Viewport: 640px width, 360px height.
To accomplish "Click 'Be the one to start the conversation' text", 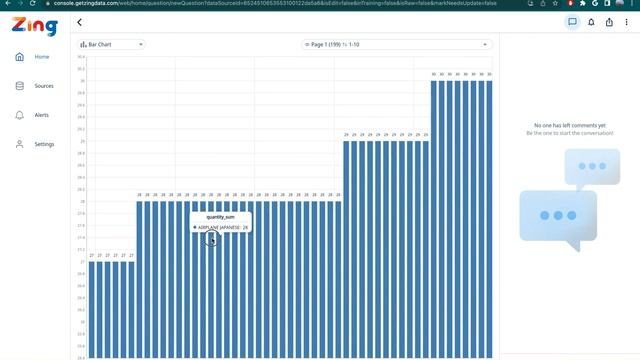I will 570,133.
